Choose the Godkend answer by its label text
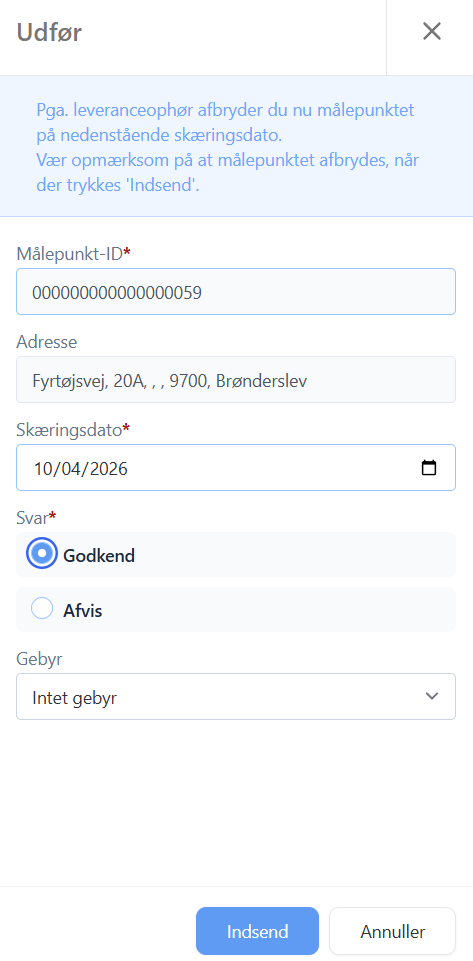This screenshot has height=961, width=473. click(x=99, y=556)
